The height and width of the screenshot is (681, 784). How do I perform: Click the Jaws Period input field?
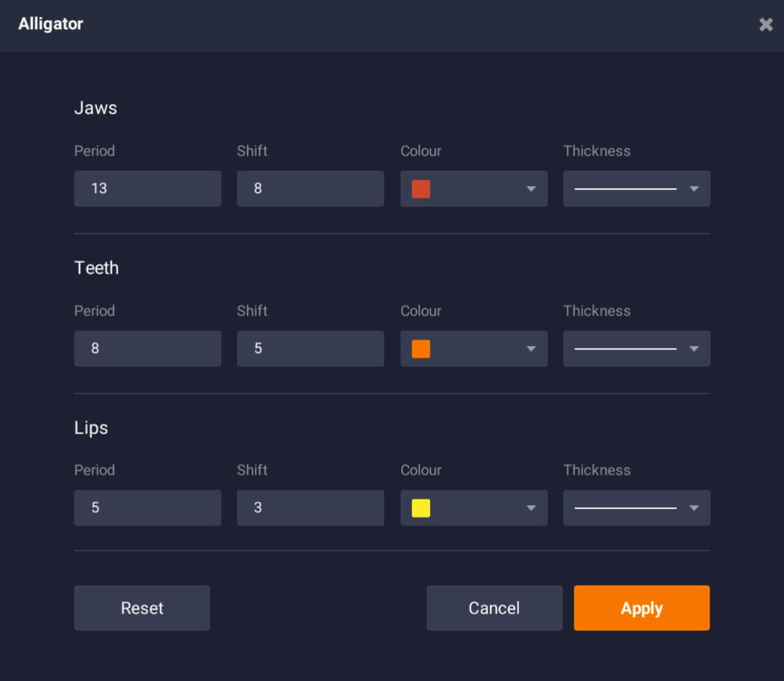147,189
